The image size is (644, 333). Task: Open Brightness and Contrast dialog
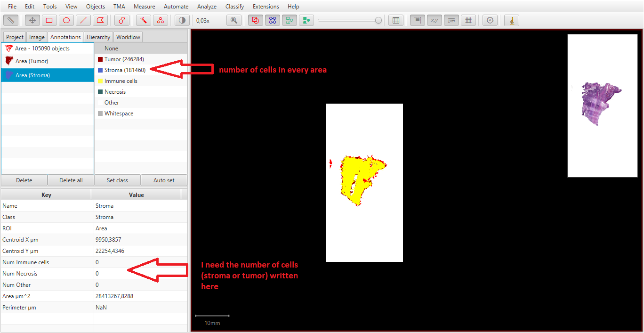pyautogui.click(x=182, y=20)
